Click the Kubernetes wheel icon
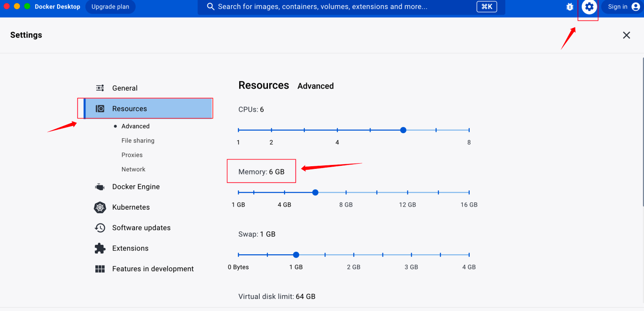Image resolution: width=644 pixels, height=311 pixels. [x=100, y=207]
